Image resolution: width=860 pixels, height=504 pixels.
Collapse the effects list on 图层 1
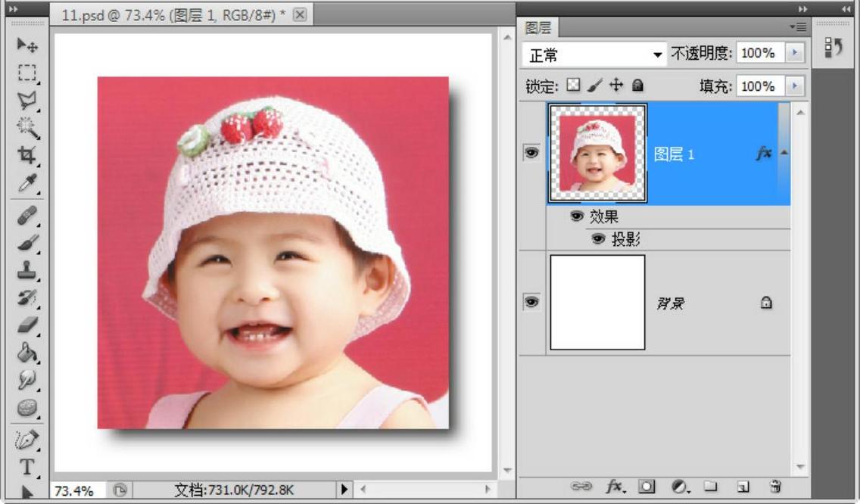pyautogui.click(x=784, y=154)
